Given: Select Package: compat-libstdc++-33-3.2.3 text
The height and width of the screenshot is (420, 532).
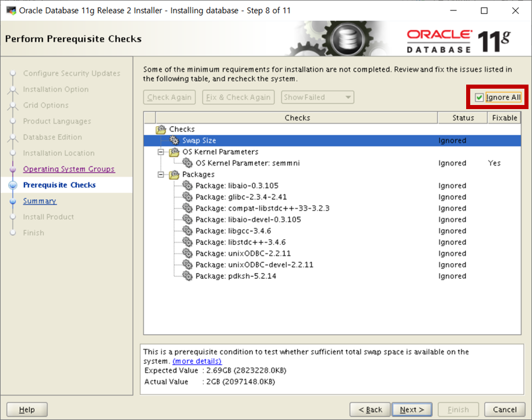Looking at the screenshot, I should click(262, 208).
